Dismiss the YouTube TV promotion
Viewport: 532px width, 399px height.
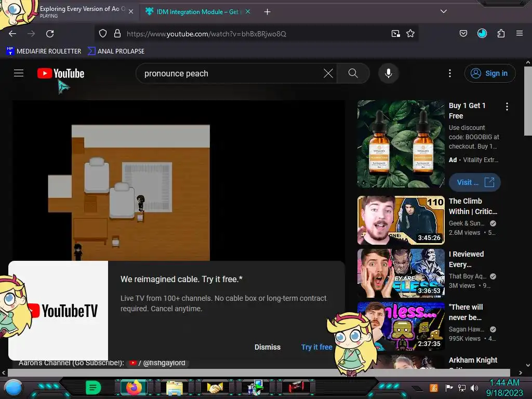click(268, 347)
